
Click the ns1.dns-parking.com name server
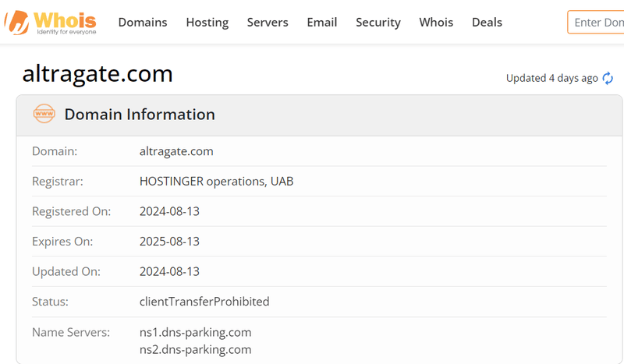tap(196, 333)
